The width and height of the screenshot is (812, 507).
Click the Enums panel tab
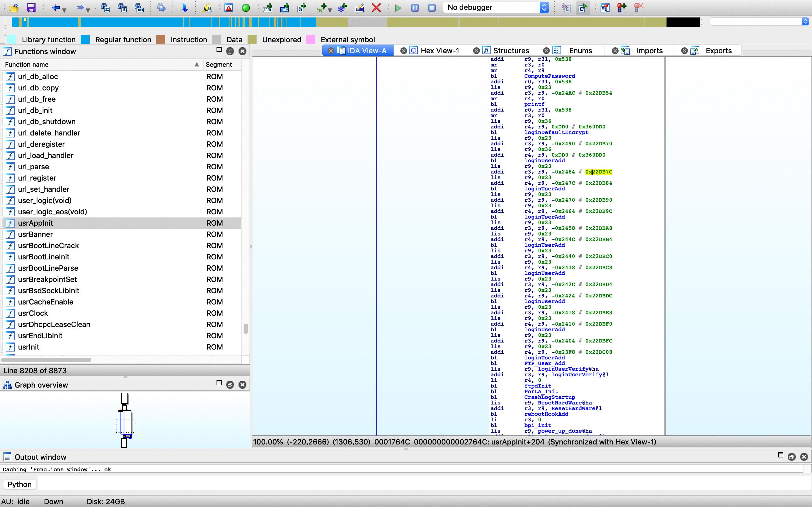pyautogui.click(x=580, y=50)
